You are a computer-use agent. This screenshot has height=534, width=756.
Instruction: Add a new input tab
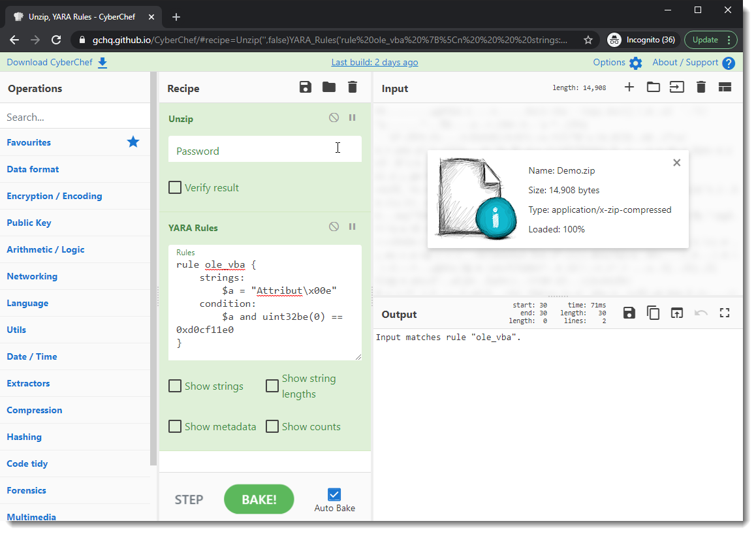point(629,87)
